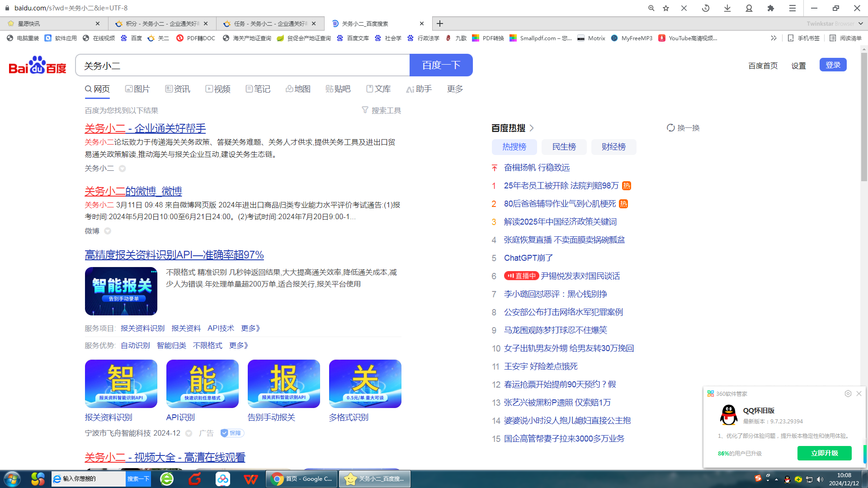Viewport: 868px width, 488px height.
Task: Open the browser hamburger menu
Action: pyautogui.click(x=793, y=8)
